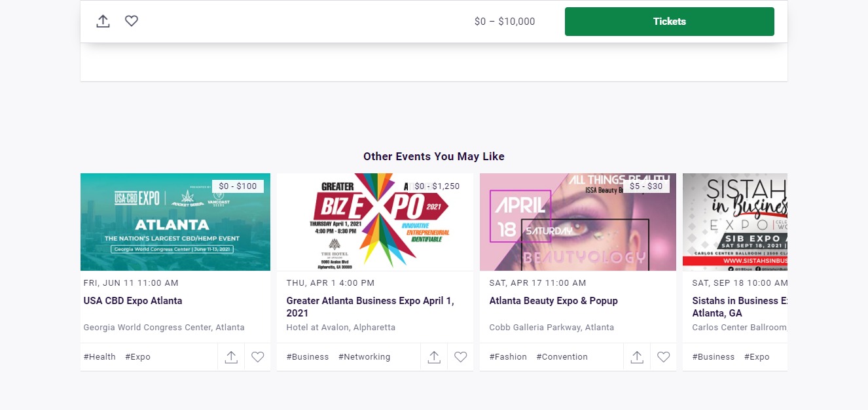Open the Atlanta Beauty Expo & Popup link

click(x=553, y=301)
